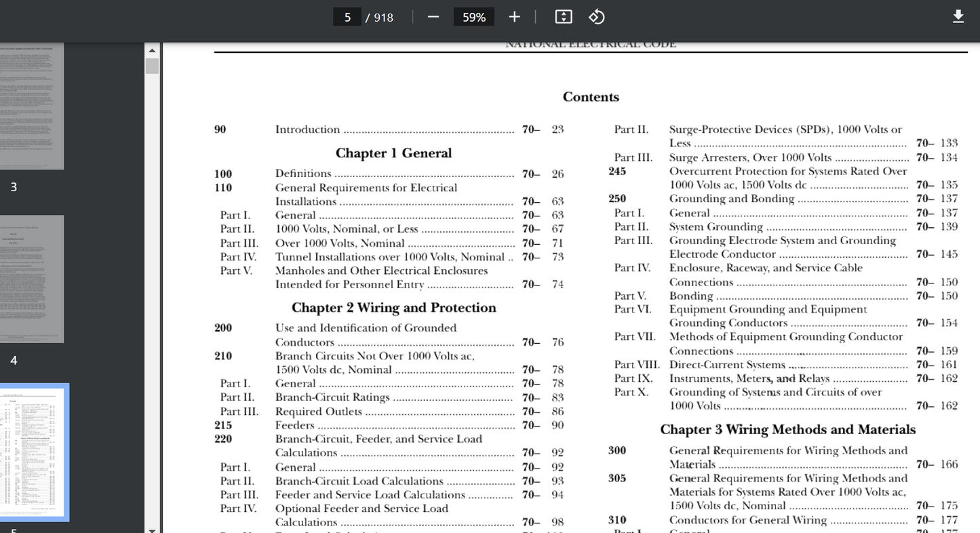Click Chapter 3 Wiring Methods and Materials heading
980x533 pixels.
tap(788, 429)
